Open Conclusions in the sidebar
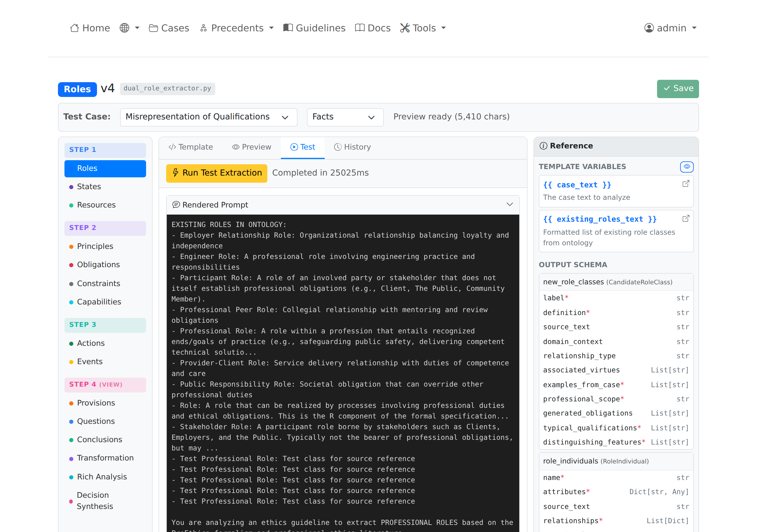This screenshot has height=532, width=757. pyautogui.click(x=105, y=440)
